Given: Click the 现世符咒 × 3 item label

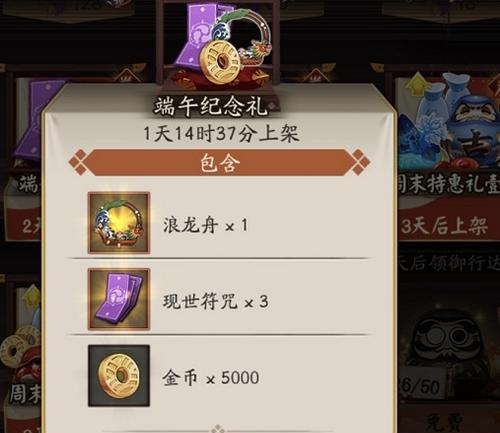Looking at the screenshot, I should pyautogui.click(x=216, y=302).
